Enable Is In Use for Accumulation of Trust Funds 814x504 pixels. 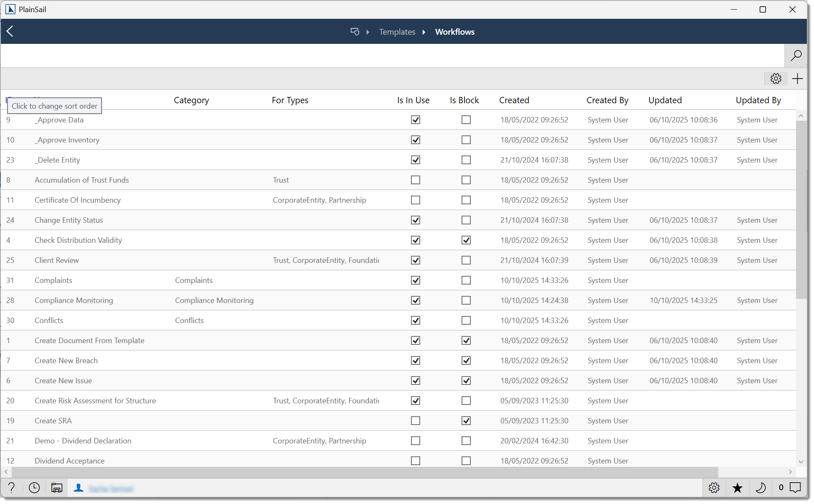click(x=415, y=180)
